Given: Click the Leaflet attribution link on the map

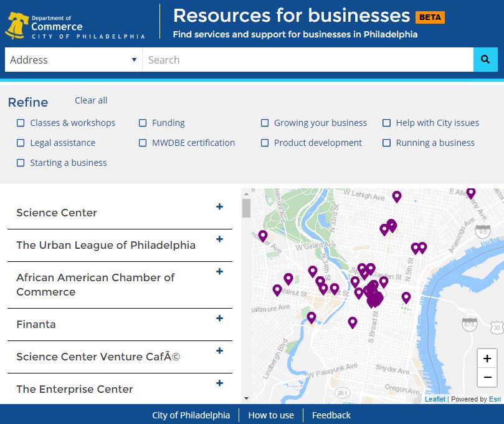Looking at the screenshot, I should (434, 398).
